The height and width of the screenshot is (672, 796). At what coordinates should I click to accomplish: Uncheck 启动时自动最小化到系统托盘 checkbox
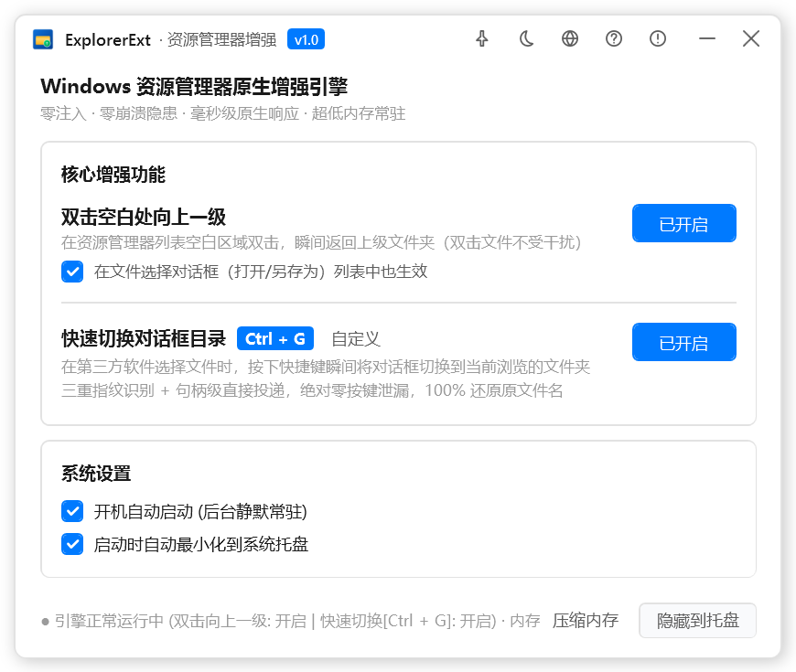pyautogui.click(x=72, y=544)
